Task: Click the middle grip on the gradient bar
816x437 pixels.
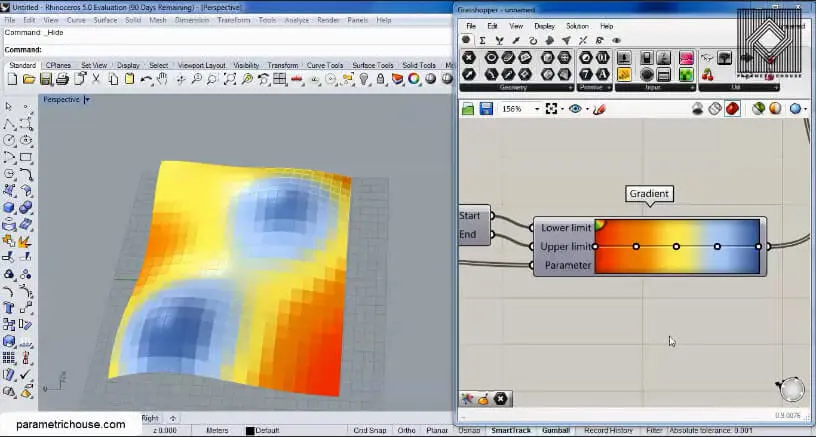Action: [x=676, y=246]
